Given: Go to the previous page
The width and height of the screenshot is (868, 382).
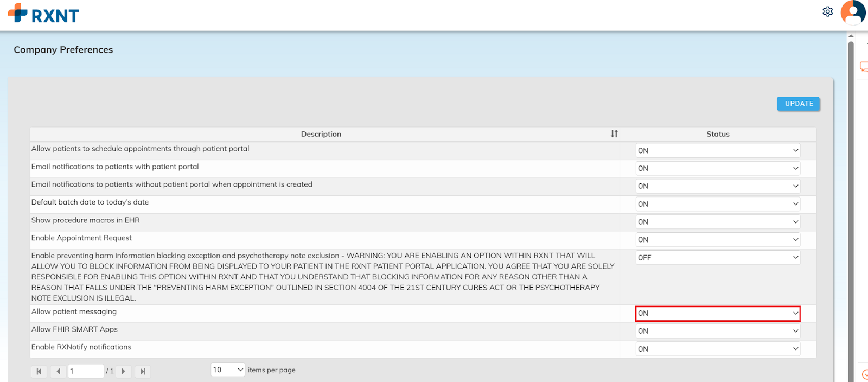Looking at the screenshot, I should pos(58,371).
